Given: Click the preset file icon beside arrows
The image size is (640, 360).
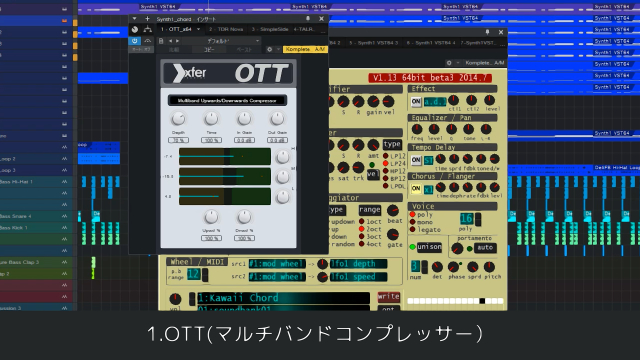Looking at the screenshot, I should [161, 41].
